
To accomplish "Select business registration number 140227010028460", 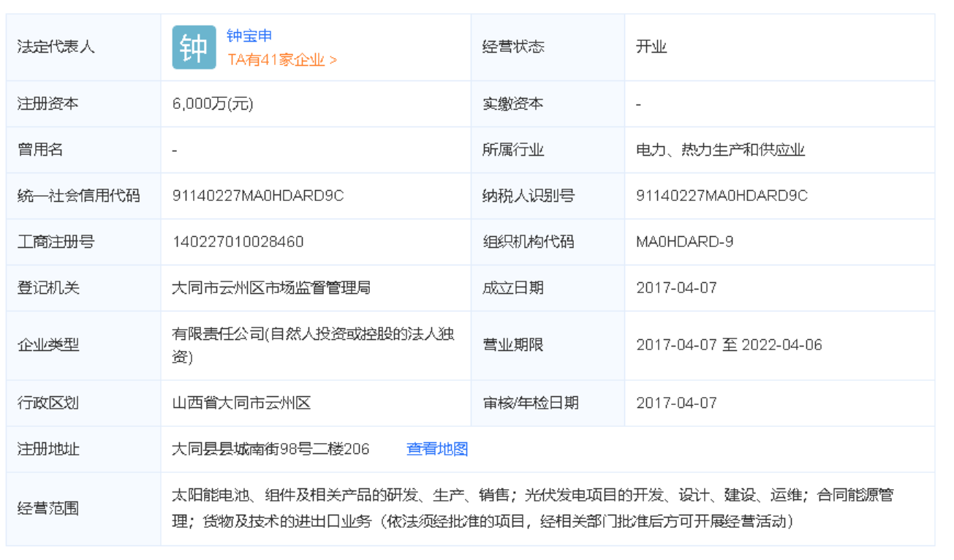I will (238, 241).
